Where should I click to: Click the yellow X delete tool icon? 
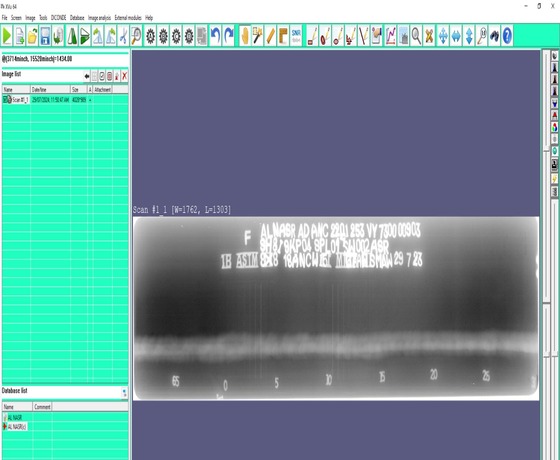click(x=429, y=36)
